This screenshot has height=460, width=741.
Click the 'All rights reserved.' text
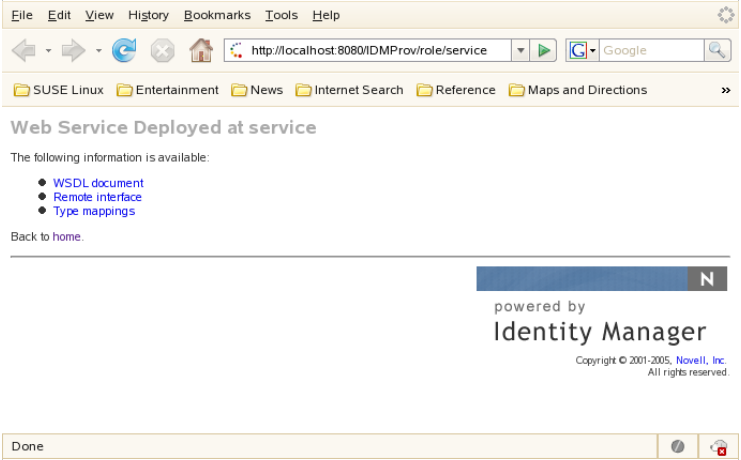tap(689, 373)
